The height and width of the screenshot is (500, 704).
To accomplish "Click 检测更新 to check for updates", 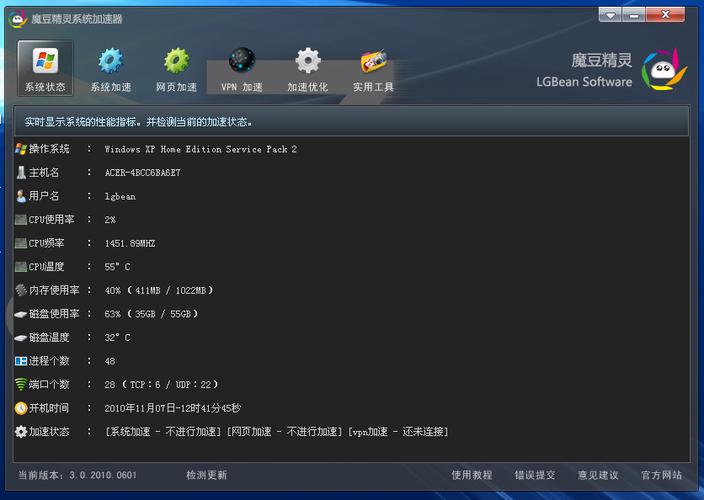I will (x=207, y=475).
